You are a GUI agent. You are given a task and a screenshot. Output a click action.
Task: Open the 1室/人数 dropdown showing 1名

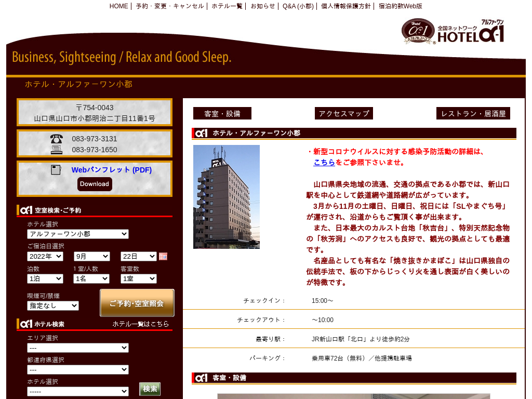pyautogui.click(x=91, y=279)
